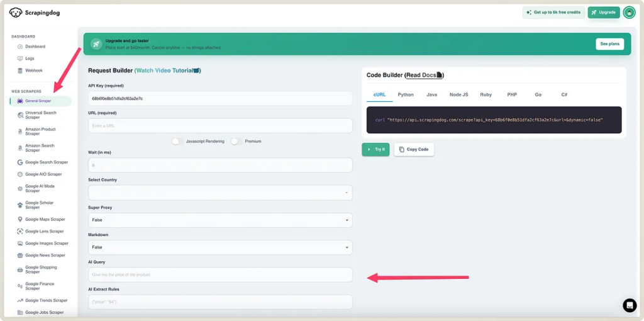This screenshot has width=644, height=321.
Task: Select the C# tab
Action: click(x=564, y=94)
